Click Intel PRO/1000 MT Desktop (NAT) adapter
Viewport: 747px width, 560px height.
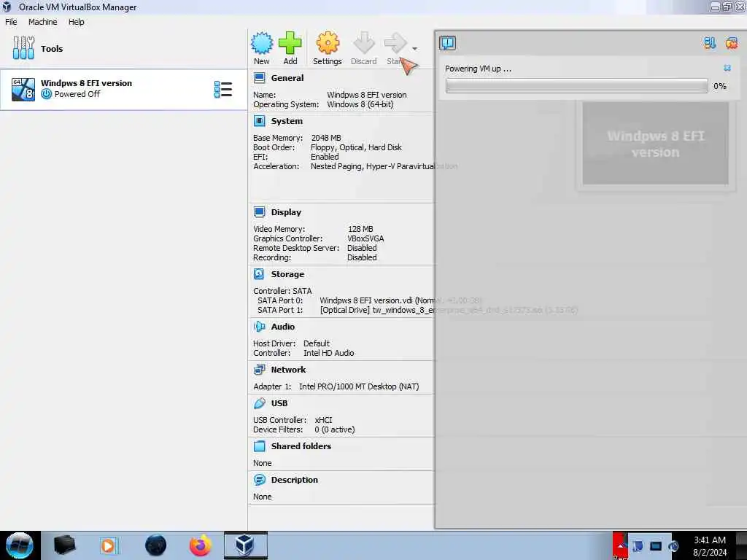tap(359, 386)
